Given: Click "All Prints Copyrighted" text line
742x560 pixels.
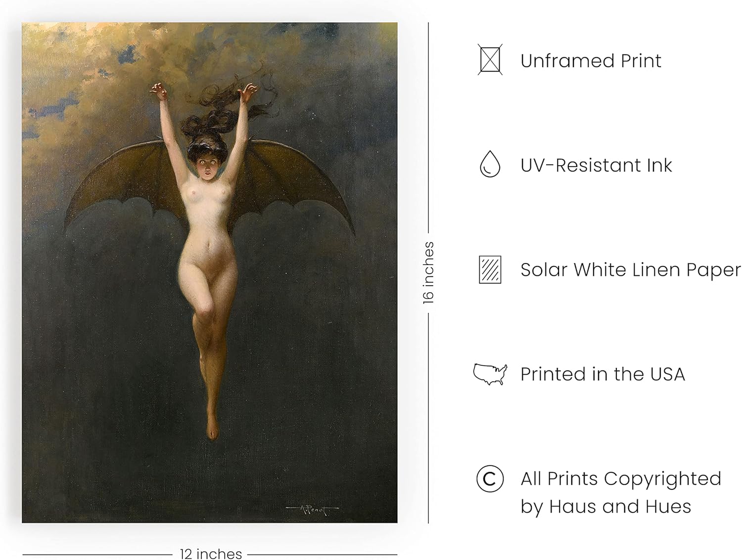Looking at the screenshot, I should coord(621,479).
